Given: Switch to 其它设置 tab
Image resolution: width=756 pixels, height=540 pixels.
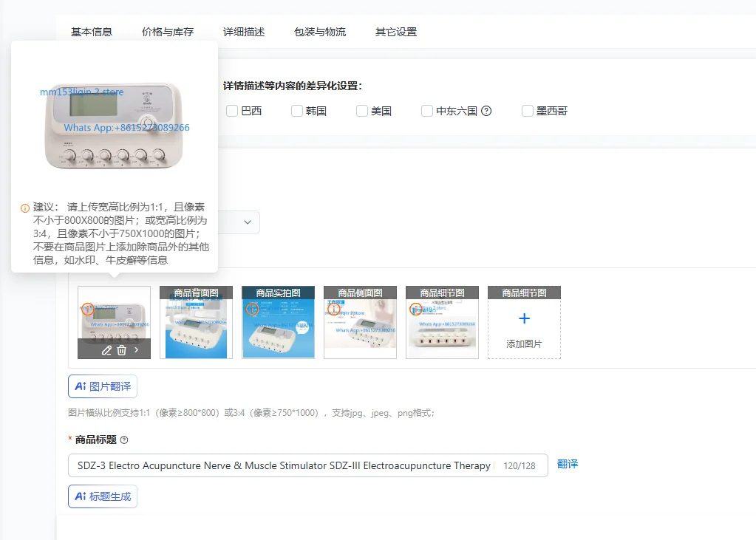Looking at the screenshot, I should (396, 32).
